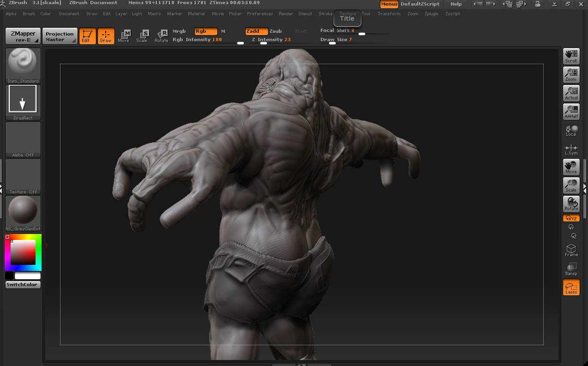
Task: Toggle the XYZ rotation mode
Action: click(x=571, y=218)
